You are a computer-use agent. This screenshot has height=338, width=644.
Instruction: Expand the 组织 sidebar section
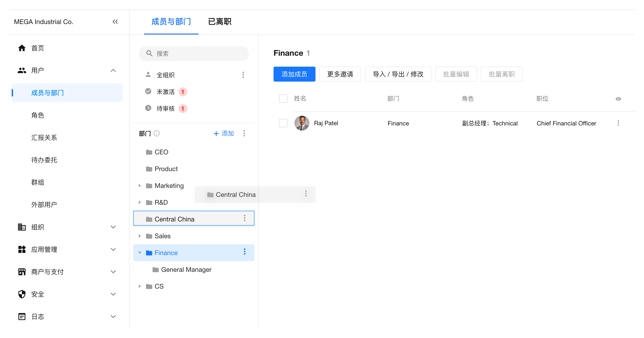(113, 227)
